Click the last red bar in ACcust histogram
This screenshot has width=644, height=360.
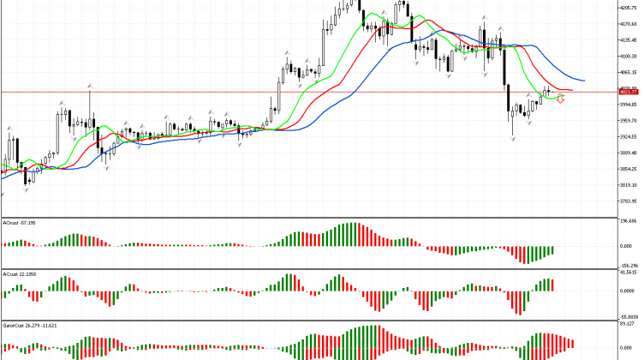553,285
